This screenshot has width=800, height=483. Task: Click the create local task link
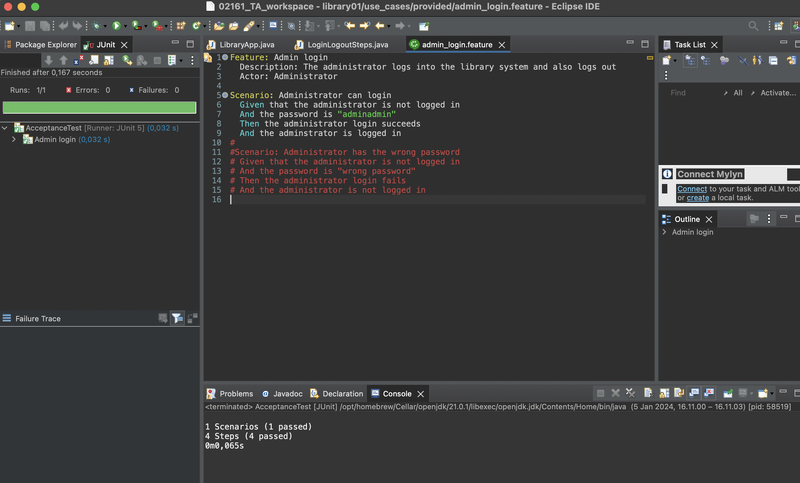[x=697, y=198]
